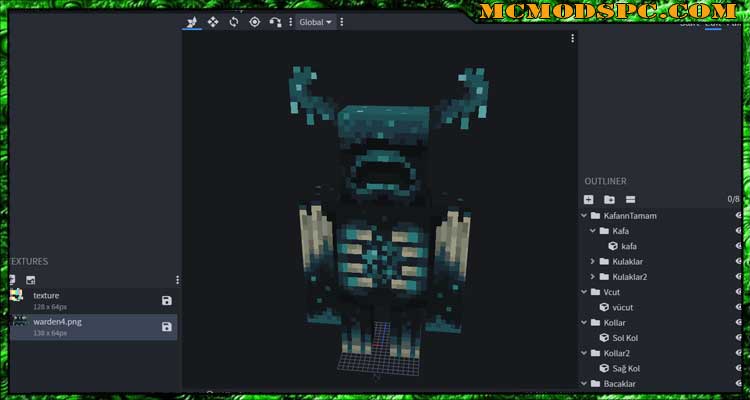Select the texture thumbnail in Textures list
Screen dimensions: 750x400
click(x=16, y=295)
